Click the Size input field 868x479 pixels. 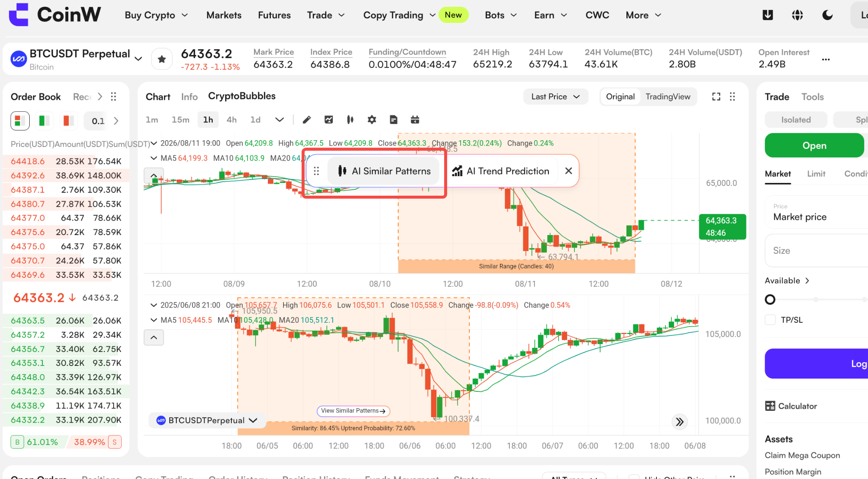816,251
